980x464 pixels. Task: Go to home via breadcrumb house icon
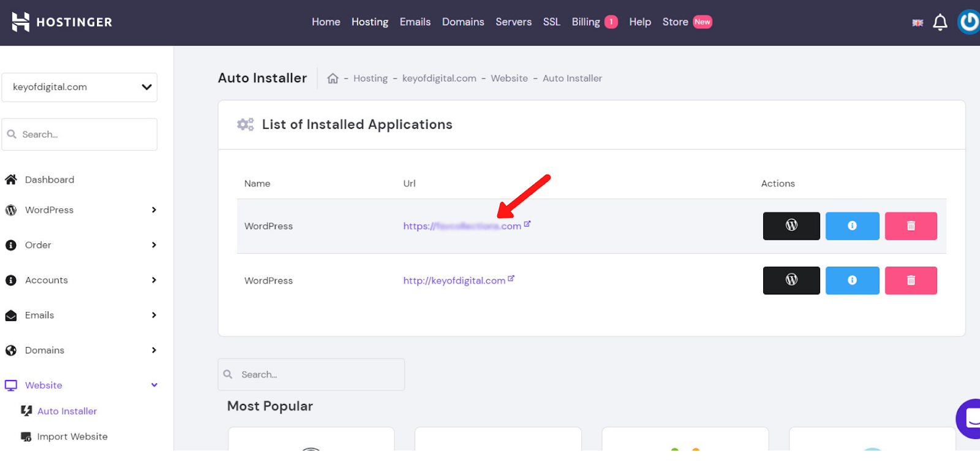click(333, 78)
